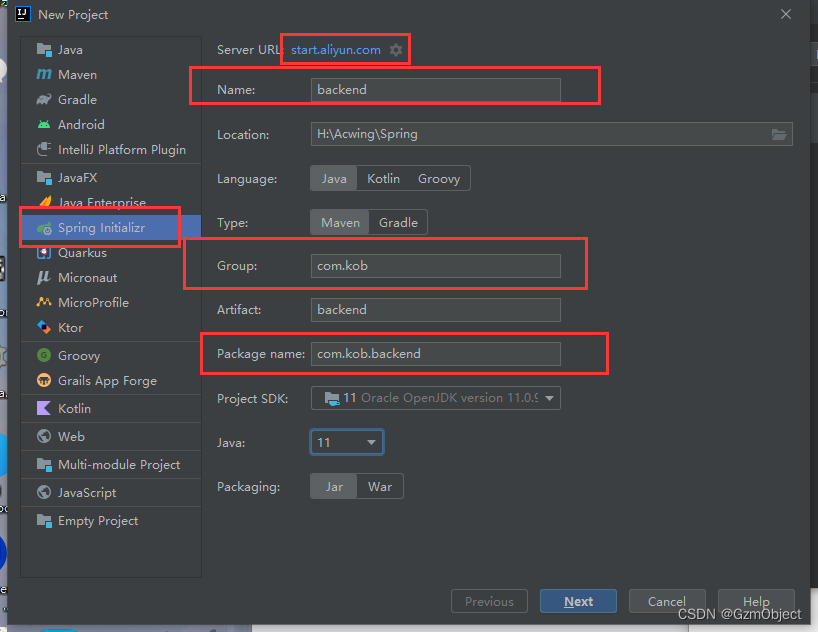Click the IntelliJ Platform Plugin icon
Screen dimensions: 818x632
pyautogui.click(x=44, y=149)
